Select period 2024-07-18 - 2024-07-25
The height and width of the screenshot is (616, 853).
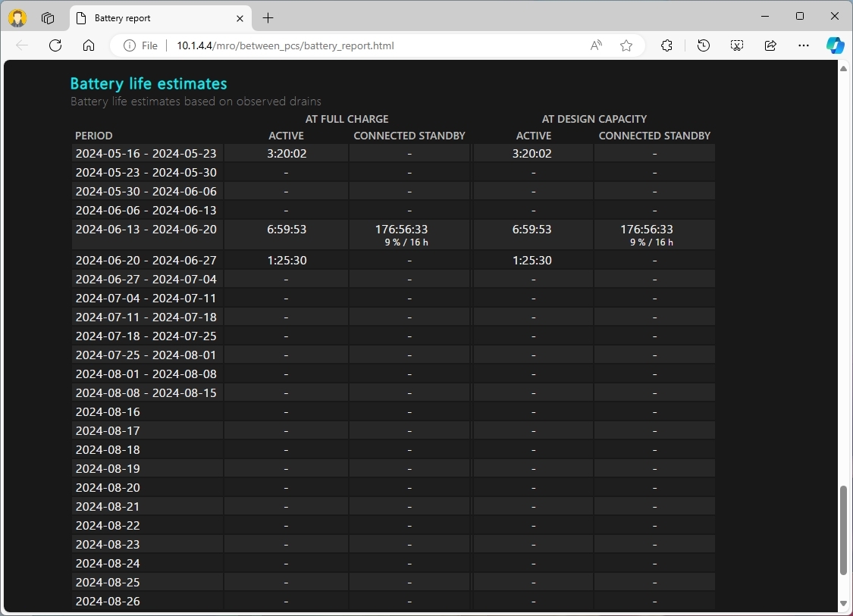(x=146, y=336)
